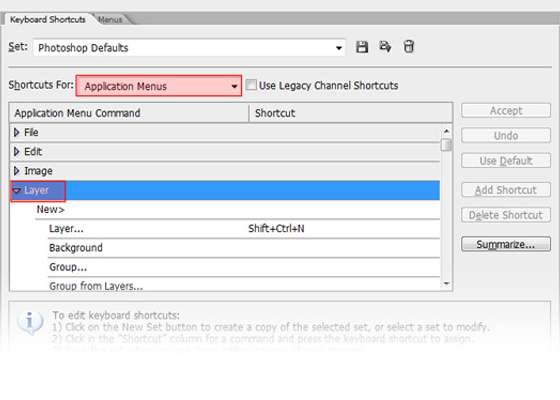This screenshot has height=400, width=560.
Task: Select the Group... command row
Action: 244,267
